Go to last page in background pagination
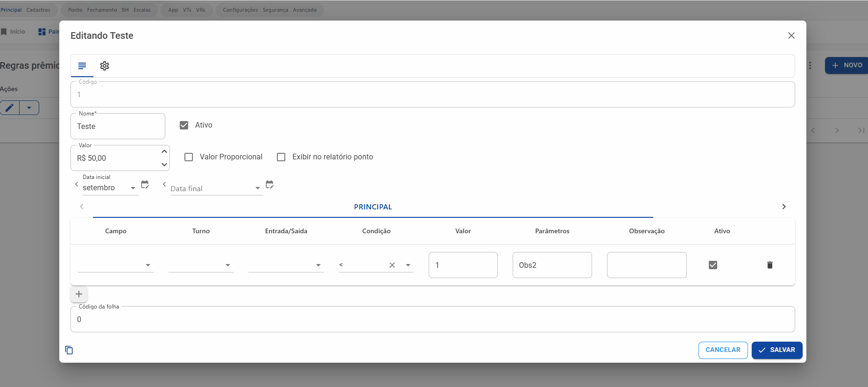868x387 pixels. pyautogui.click(x=861, y=130)
